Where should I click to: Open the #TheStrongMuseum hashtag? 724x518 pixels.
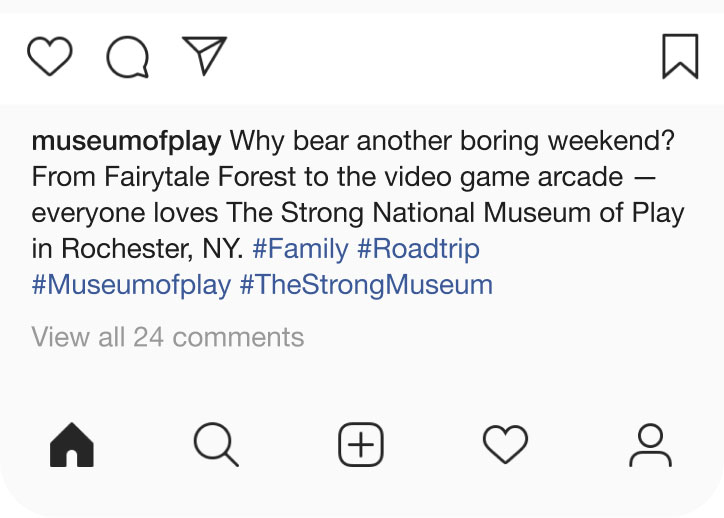366,284
